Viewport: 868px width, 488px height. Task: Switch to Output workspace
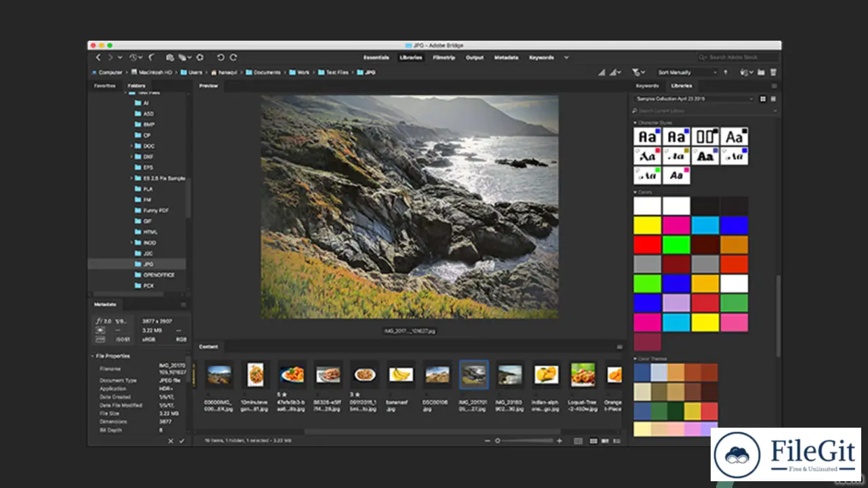click(475, 58)
